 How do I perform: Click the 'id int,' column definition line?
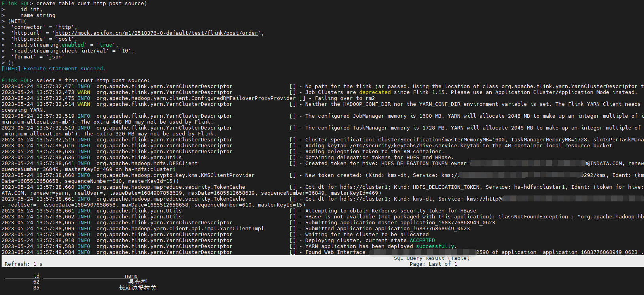click(x=32, y=9)
